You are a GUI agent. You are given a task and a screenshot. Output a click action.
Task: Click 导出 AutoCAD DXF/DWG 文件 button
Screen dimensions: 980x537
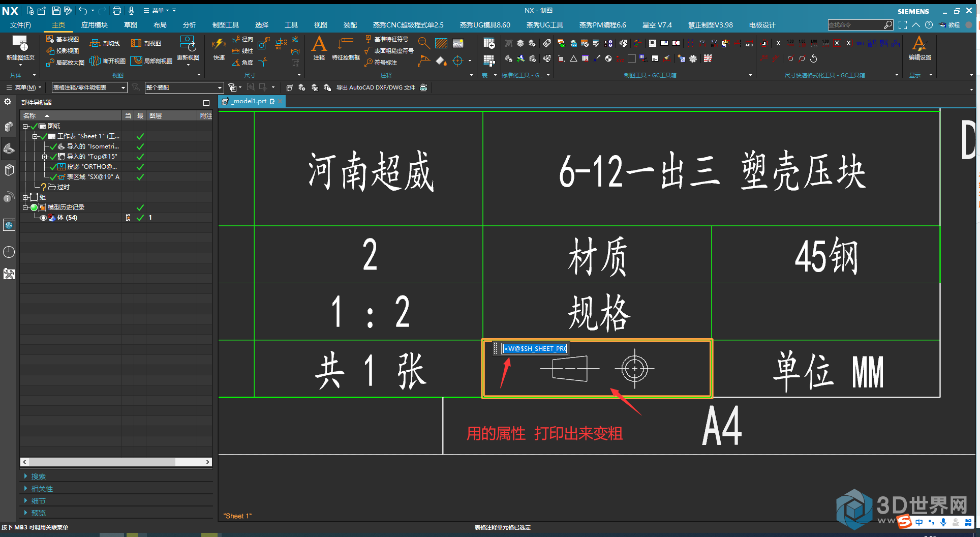[376, 87]
